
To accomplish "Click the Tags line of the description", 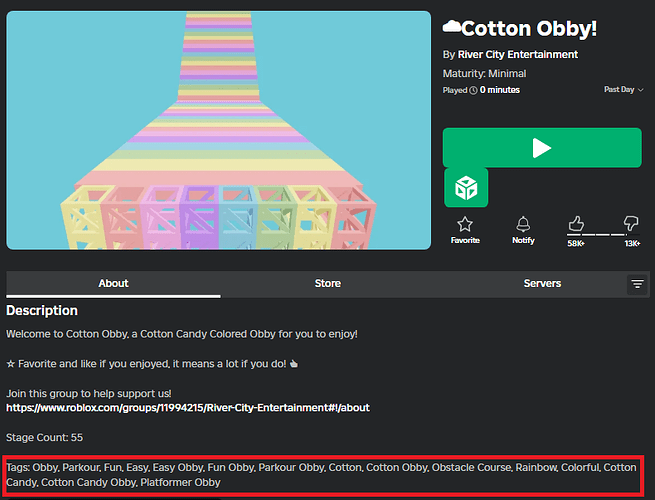I will coord(321,475).
